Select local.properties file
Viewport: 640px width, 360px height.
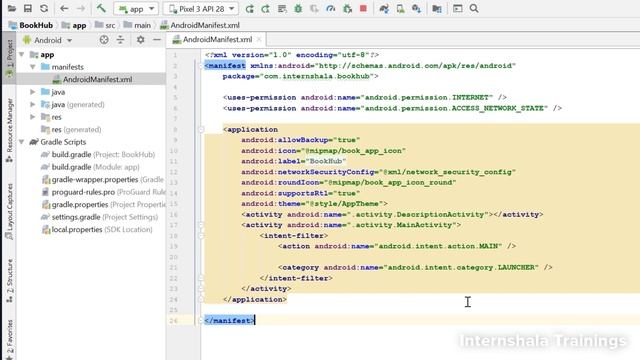click(97, 230)
